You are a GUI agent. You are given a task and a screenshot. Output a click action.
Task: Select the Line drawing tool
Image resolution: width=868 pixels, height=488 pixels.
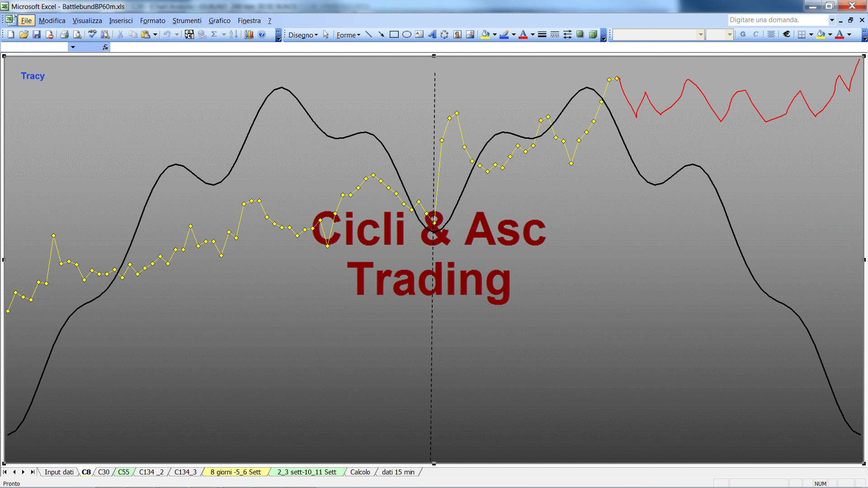tap(368, 34)
